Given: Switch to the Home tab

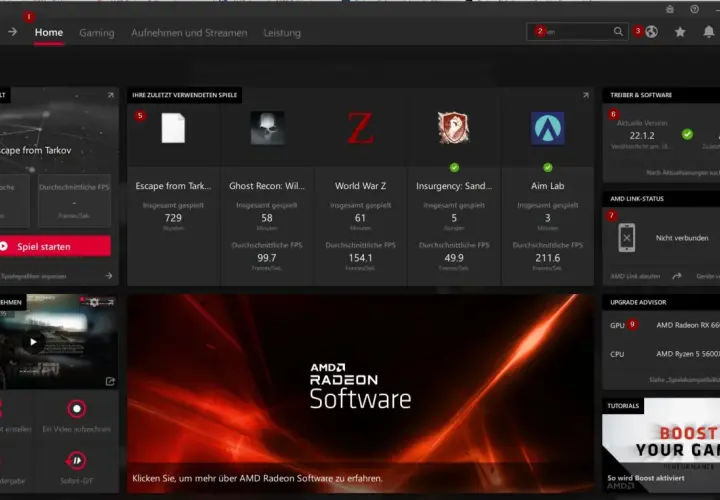Looking at the screenshot, I should pyautogui.click(x=49, y=33).
